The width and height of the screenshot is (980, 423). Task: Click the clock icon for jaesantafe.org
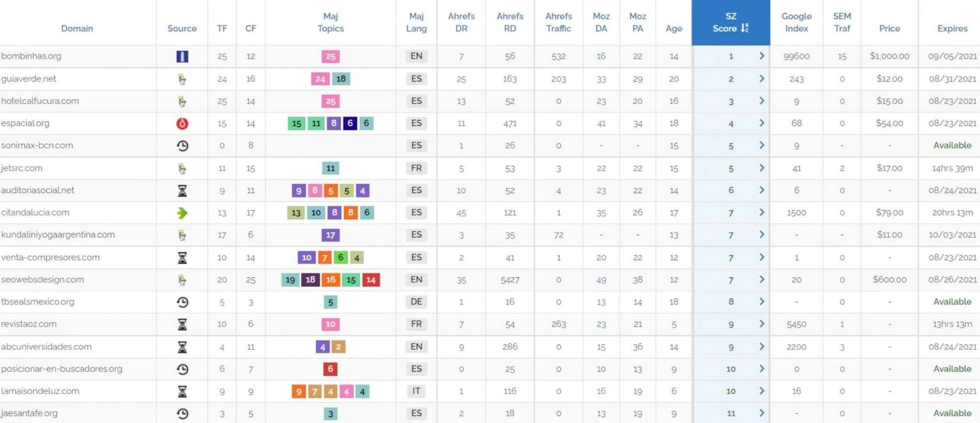click(182, 413)
